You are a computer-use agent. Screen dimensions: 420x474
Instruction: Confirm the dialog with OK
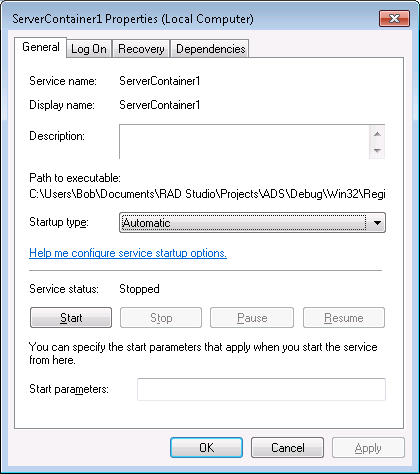206,447
